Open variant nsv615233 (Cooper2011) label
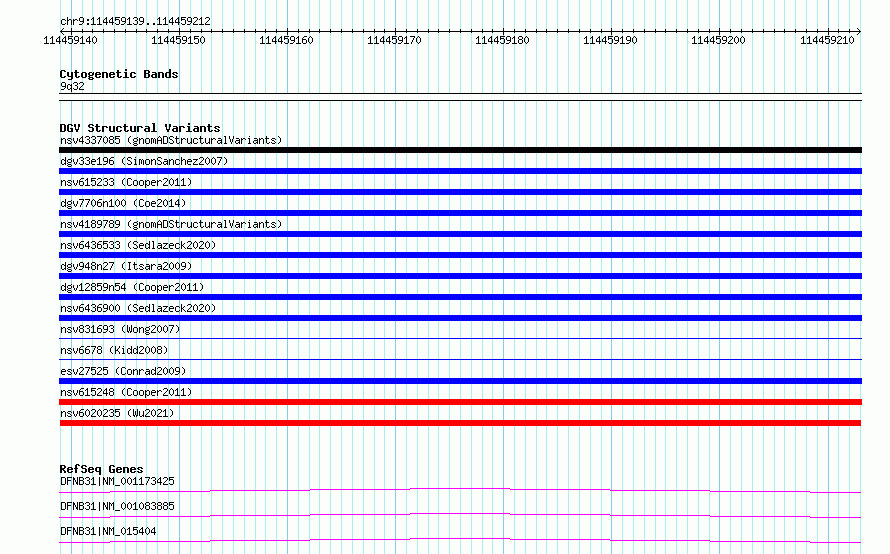This screenshot has height=554, width=890. point(126,182)
